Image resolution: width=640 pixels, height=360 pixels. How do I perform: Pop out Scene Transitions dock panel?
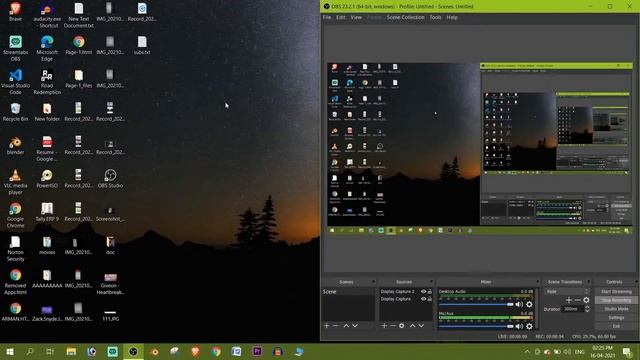coord(588,282)
